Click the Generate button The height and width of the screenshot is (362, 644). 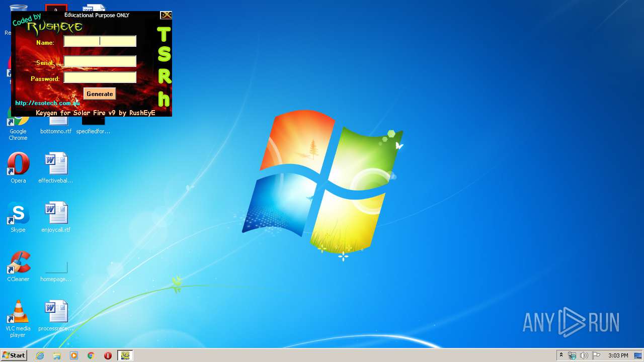click(x=100, y=94)
